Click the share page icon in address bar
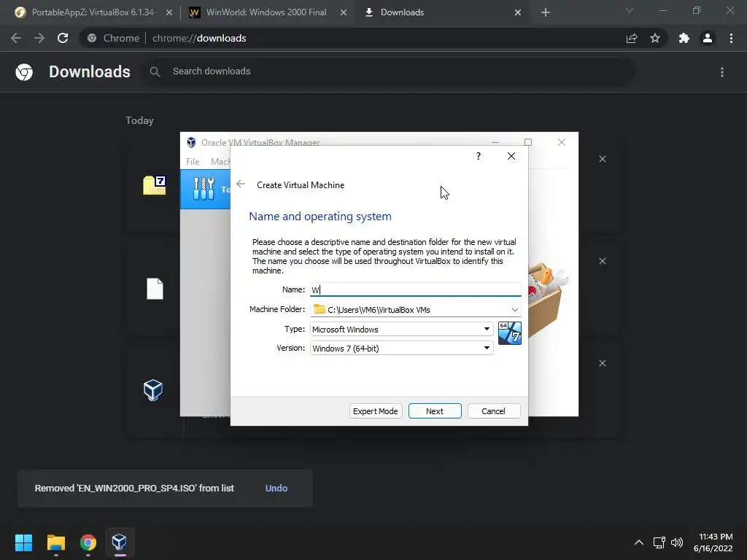The width and height of the screenshot is (747, 560). (632, 38)
